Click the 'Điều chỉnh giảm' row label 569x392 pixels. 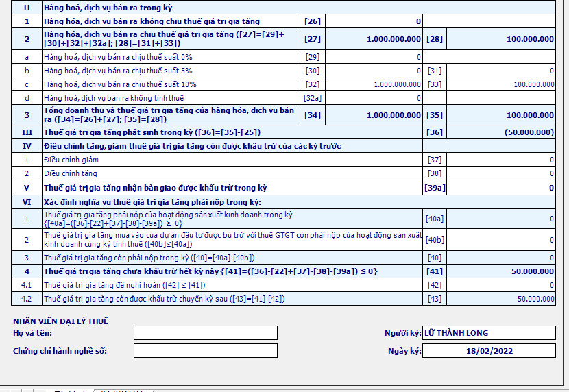coord(71,160)
